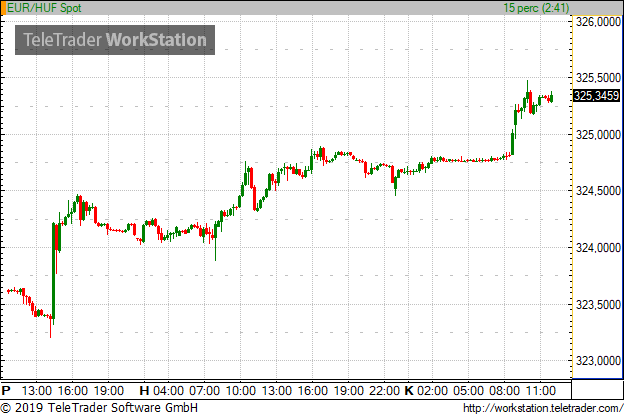Click the EUR/HUF Spot chart title
624x417 pixels.
(x=44, y=8)
